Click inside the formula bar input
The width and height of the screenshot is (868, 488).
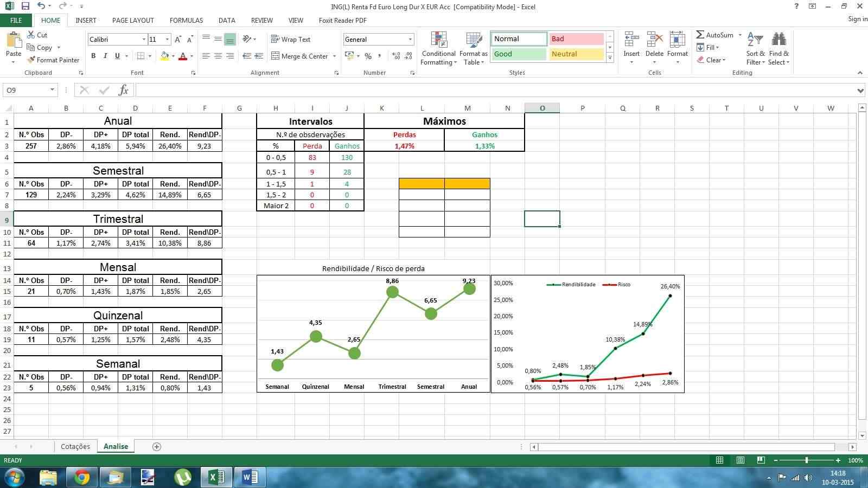[488, 90]
